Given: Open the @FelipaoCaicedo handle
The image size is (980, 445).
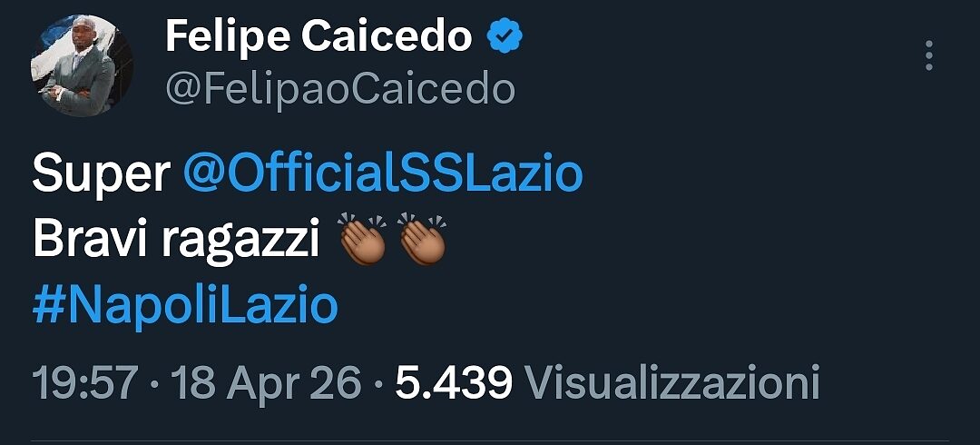Looking at the screenshot, I should click(340, 88).
